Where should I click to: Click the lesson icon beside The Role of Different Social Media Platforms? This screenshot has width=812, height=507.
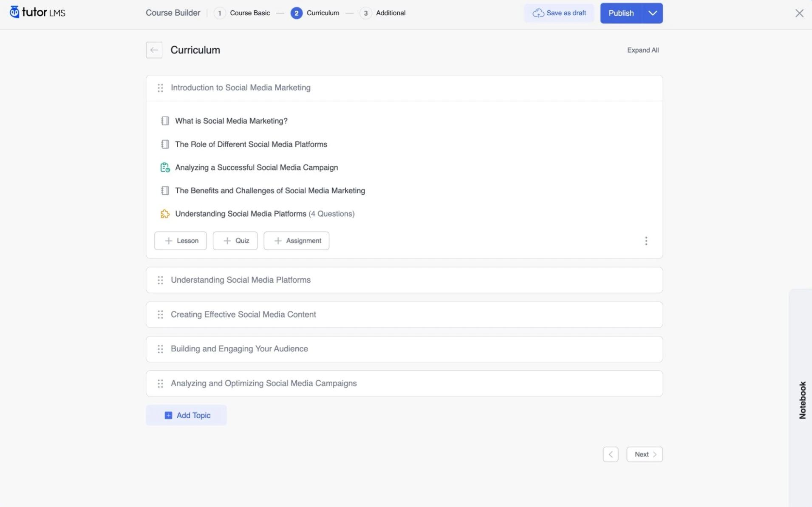pyautogui.click(x=165, y=144)
